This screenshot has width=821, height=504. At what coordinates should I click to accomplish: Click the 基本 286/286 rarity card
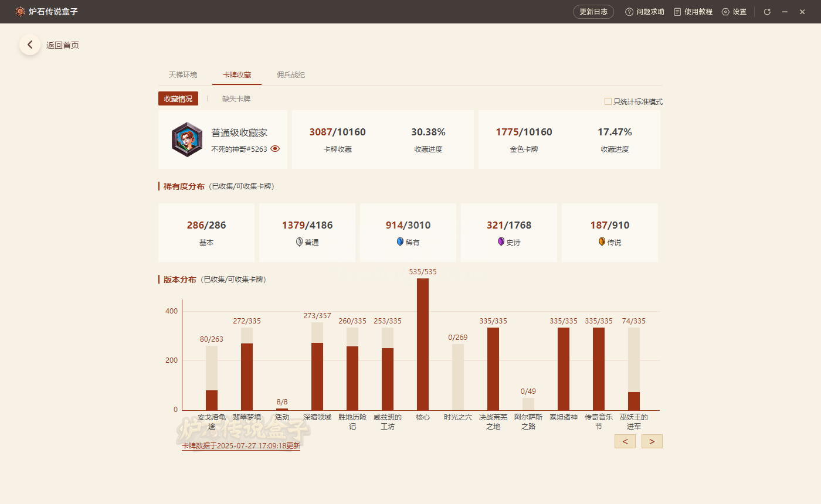click(206, 233)
